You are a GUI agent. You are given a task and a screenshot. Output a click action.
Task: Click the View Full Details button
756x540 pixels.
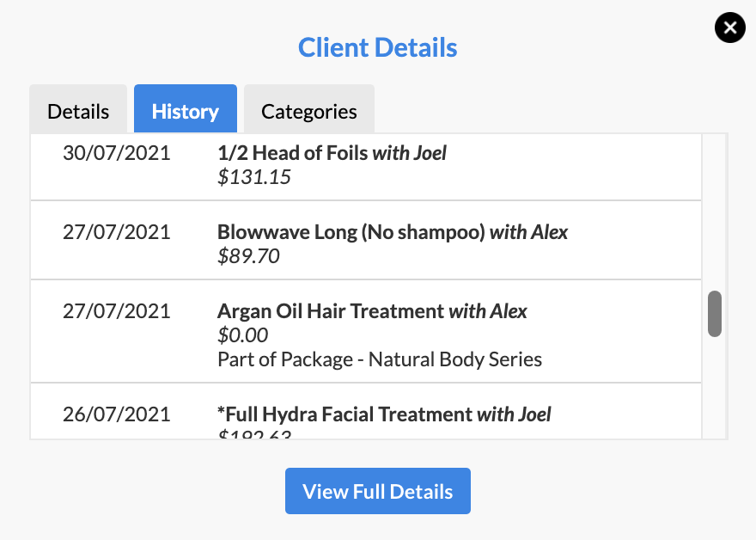377,491
